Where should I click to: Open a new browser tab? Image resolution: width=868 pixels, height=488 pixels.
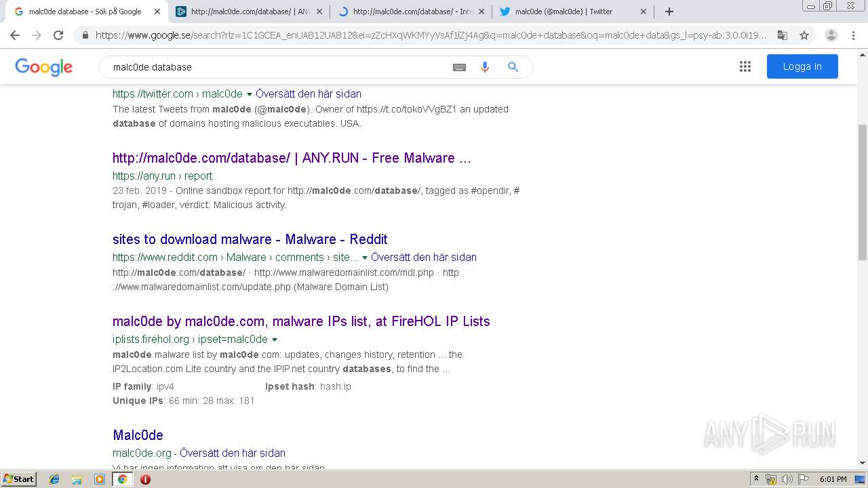pos(669,12)
